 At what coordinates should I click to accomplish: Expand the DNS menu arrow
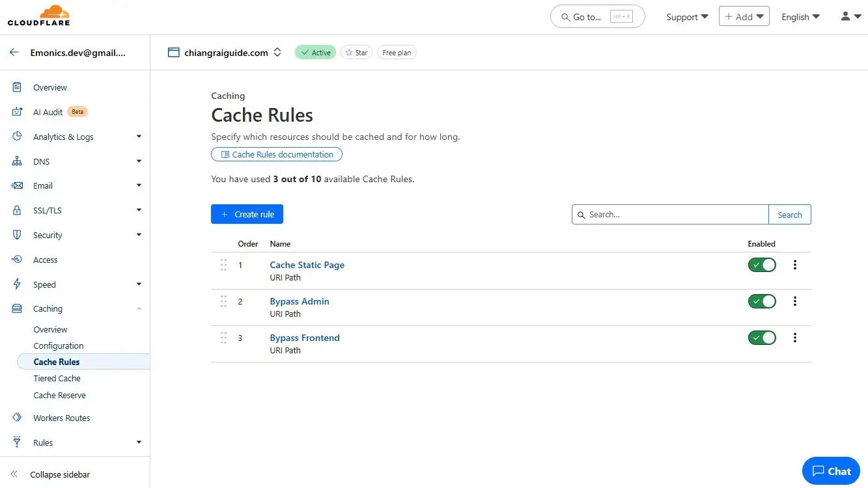pyautogui.click(x=139, y=161)
